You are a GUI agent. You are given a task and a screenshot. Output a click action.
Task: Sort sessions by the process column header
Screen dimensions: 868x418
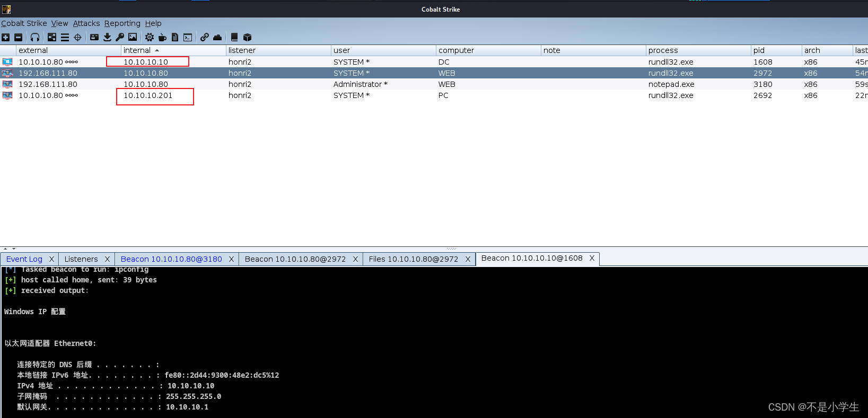tap(698, 50)
